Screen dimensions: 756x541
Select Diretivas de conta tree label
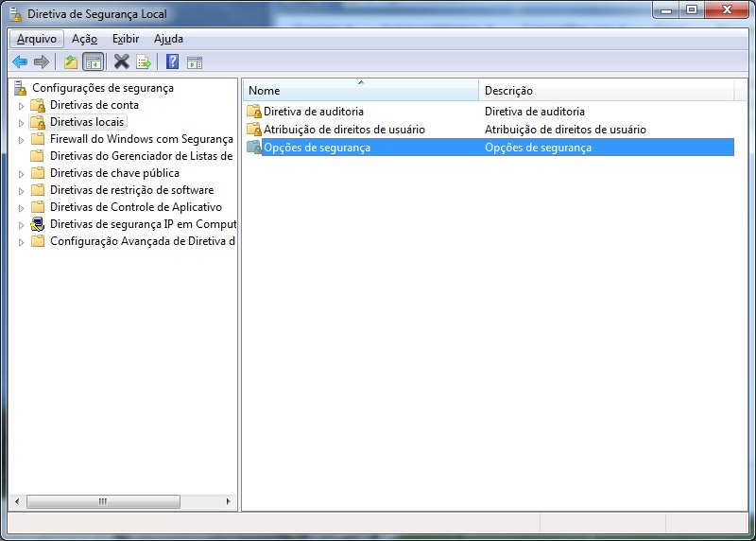pos(94,105)
